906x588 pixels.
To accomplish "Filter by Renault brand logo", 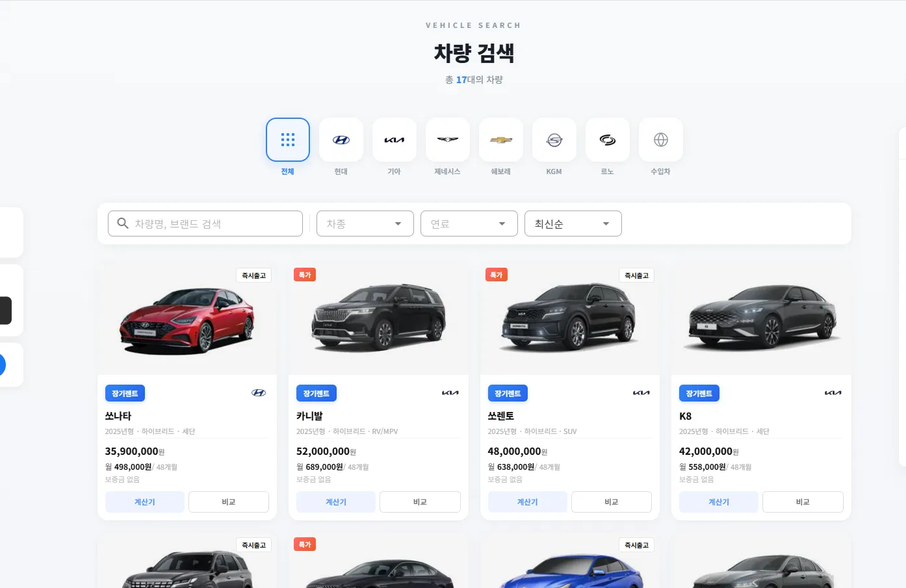I will point(608,140).
